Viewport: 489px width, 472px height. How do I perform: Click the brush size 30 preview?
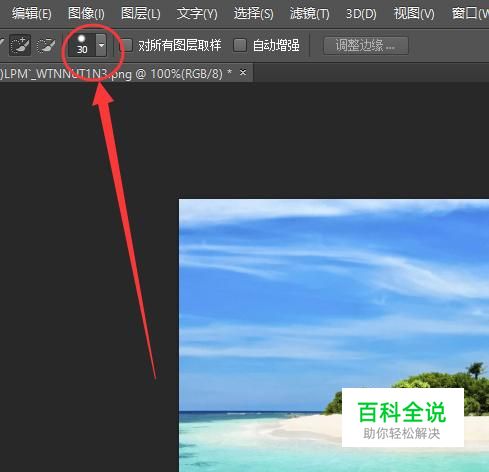tap(82, 45)
